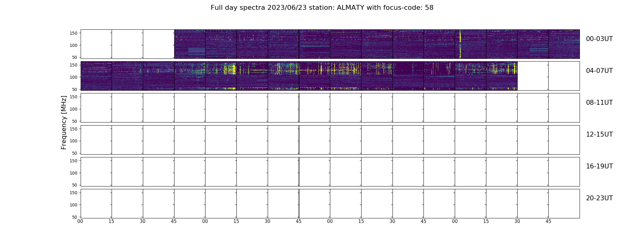This screenshot has width=644, height=245.
Task: Click the "Frequency [MHz]" axis label
Action: pyautogui.click(x=64, y=123)
